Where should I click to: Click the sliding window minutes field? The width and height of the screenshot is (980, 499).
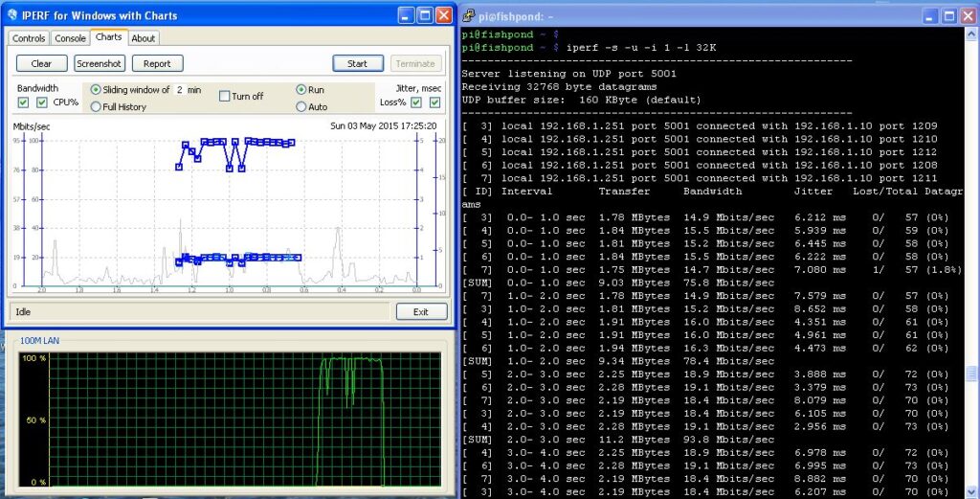(x=179, y=90)
